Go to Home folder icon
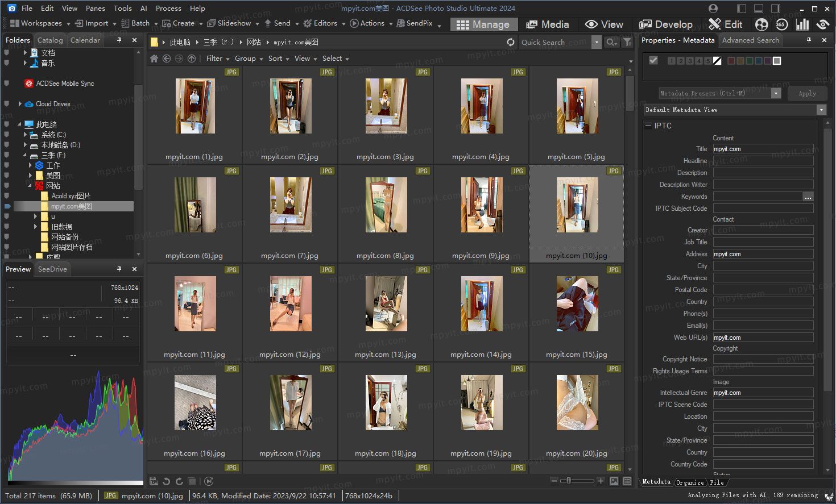The height and width of the screenshot is (504, 836). tap(154, 59)
